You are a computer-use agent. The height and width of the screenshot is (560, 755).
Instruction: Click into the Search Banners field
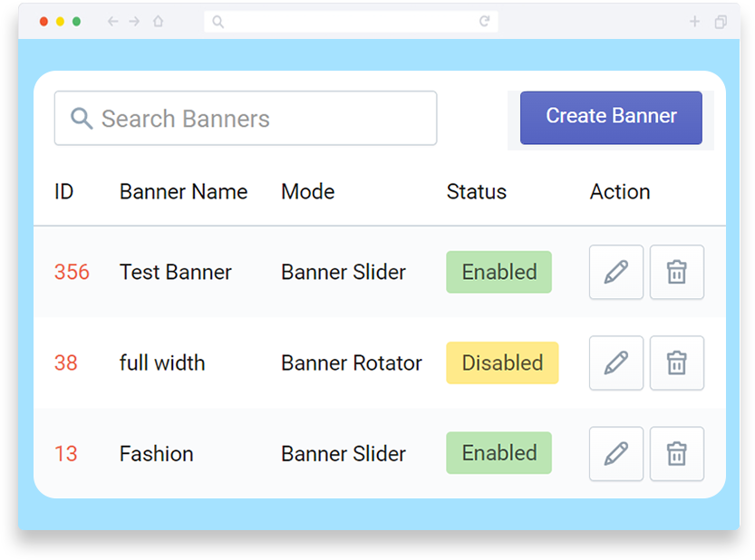coord(246,118)
